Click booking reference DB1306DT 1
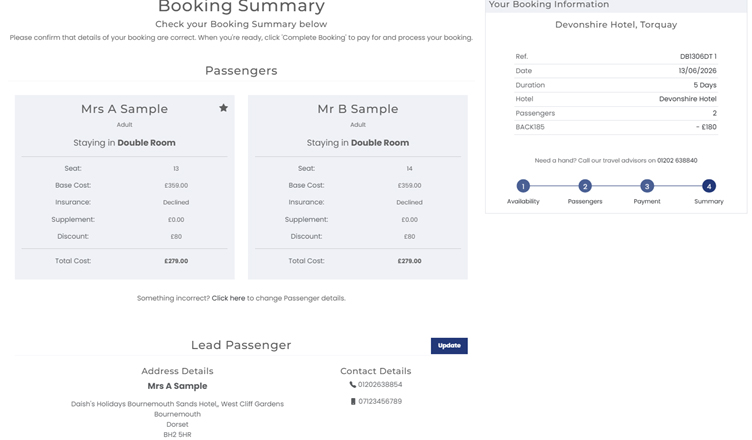This screenshot has height=440, width=752. click(x=698, y=56)
